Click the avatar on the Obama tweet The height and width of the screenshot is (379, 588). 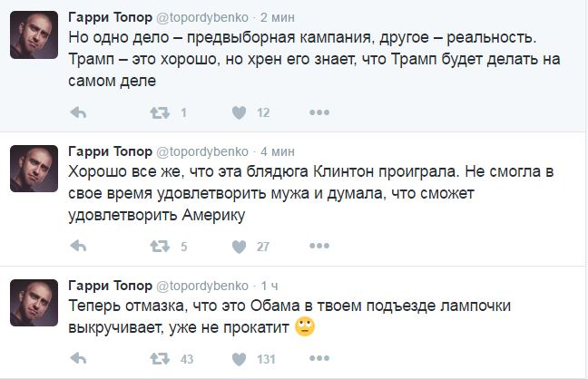click(34, 302)
